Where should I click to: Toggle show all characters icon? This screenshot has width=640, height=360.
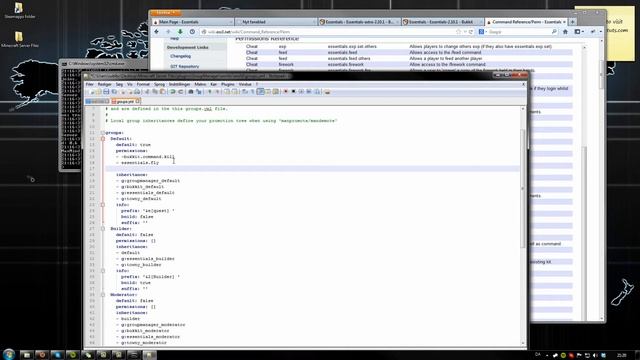pos(253,91)
